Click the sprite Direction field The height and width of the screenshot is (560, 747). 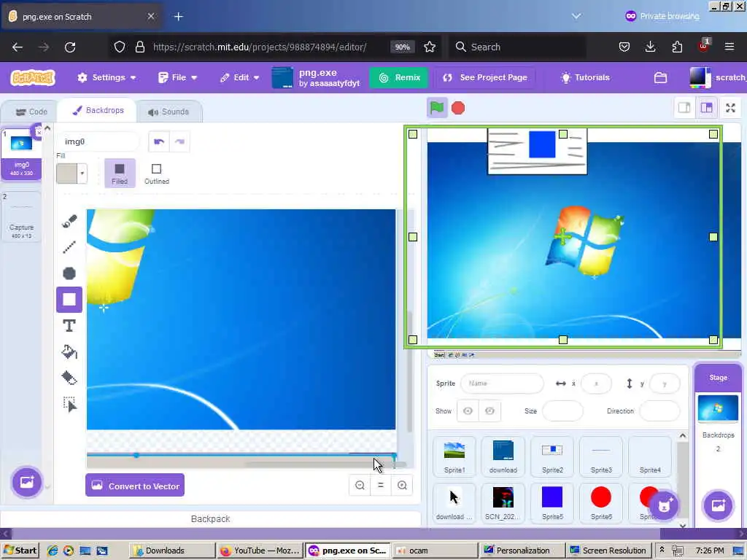click(x=659, y=411)
